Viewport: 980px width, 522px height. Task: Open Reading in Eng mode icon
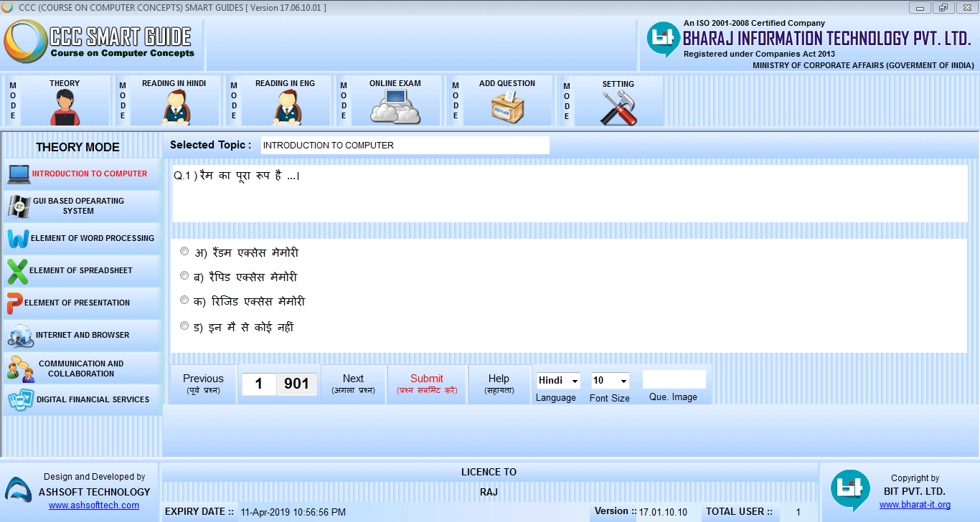point(286,109)
